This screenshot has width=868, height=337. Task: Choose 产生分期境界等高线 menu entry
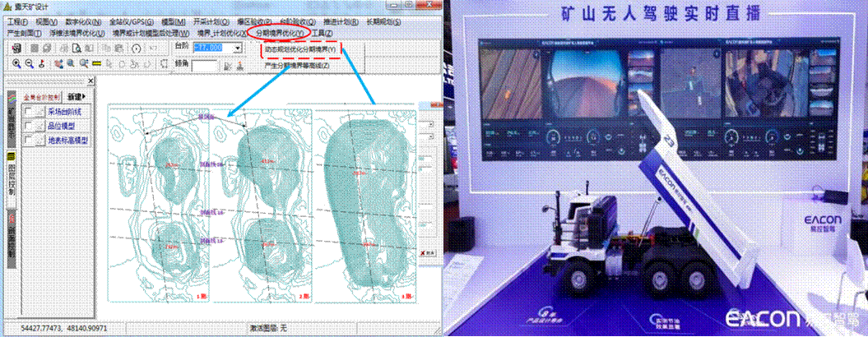click(296, 65)
